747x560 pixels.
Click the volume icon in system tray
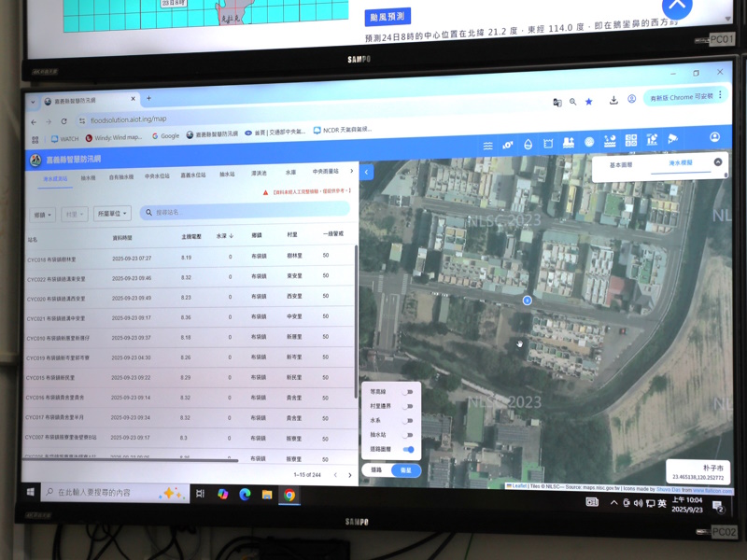pos(639,503)
